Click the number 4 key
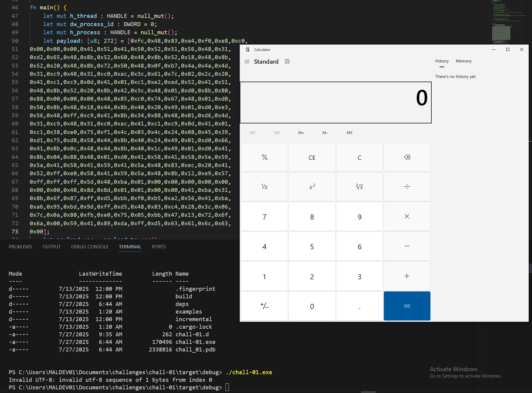 tap(264, 246)
